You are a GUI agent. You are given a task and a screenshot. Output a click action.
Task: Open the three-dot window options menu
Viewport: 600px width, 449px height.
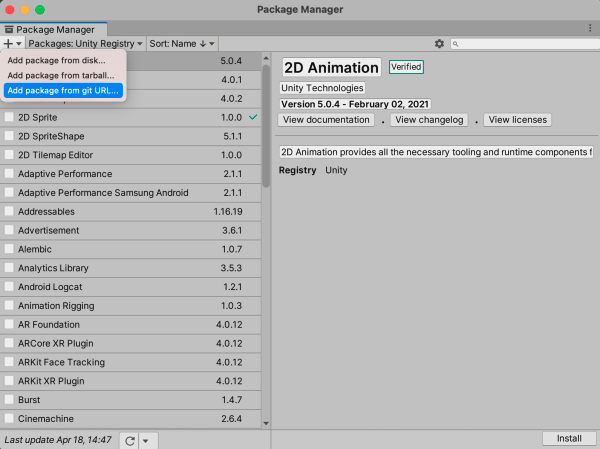pos(590,28)
